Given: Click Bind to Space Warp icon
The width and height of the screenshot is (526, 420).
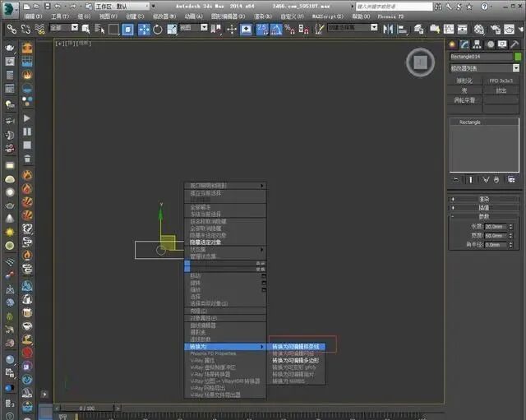Looking at the screenshot, I should [x=40, y=30].
